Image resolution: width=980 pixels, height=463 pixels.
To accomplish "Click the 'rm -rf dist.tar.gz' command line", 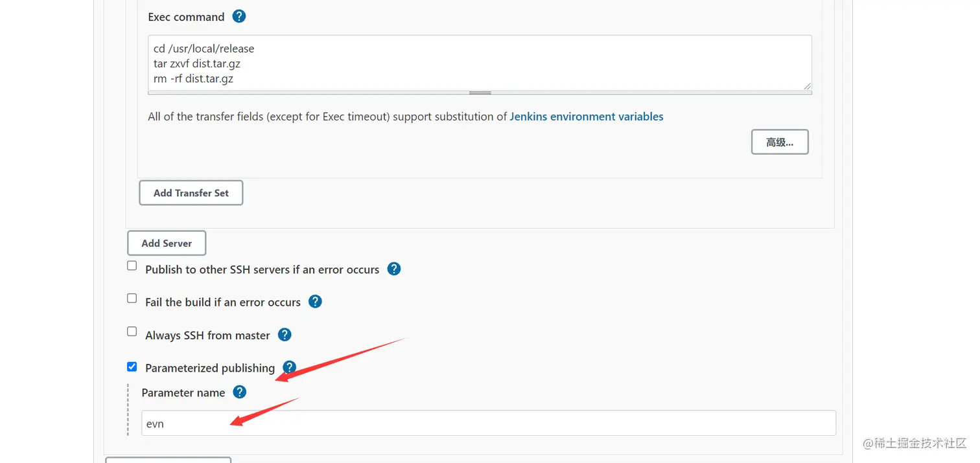I will [x=193, y=79].
